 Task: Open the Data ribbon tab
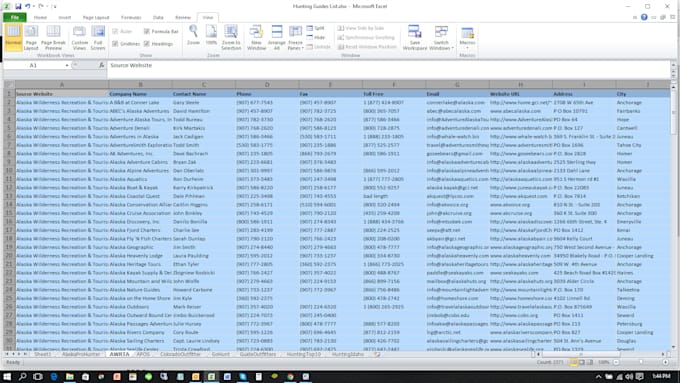pyautogui.click(x=158, y=17)
